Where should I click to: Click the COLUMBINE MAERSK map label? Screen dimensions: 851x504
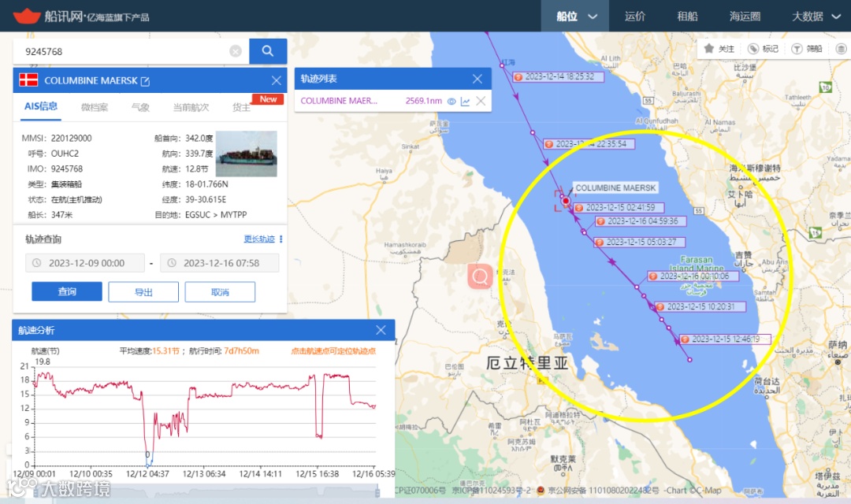[x=615, y=187]
